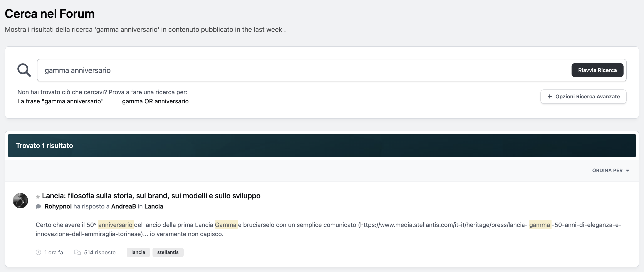
Task: Search for the exact phrase "gamma anniversario"
Action: [x=60, y=101]
